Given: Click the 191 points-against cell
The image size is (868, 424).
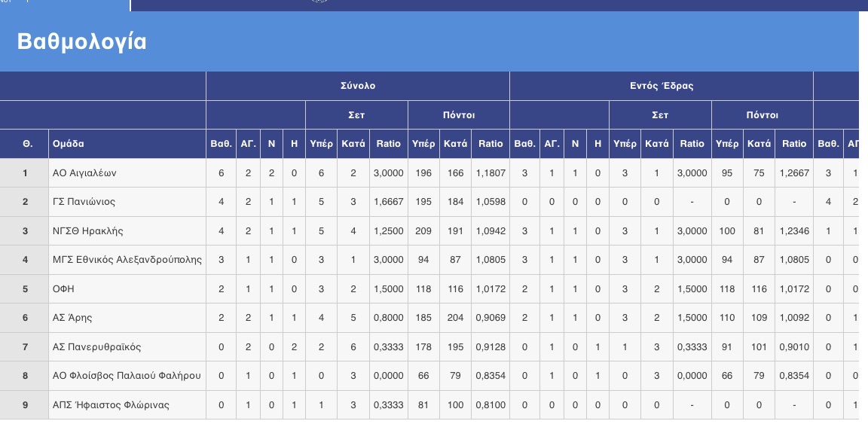Looking at the screenshot, I should (x=456, y=230).
